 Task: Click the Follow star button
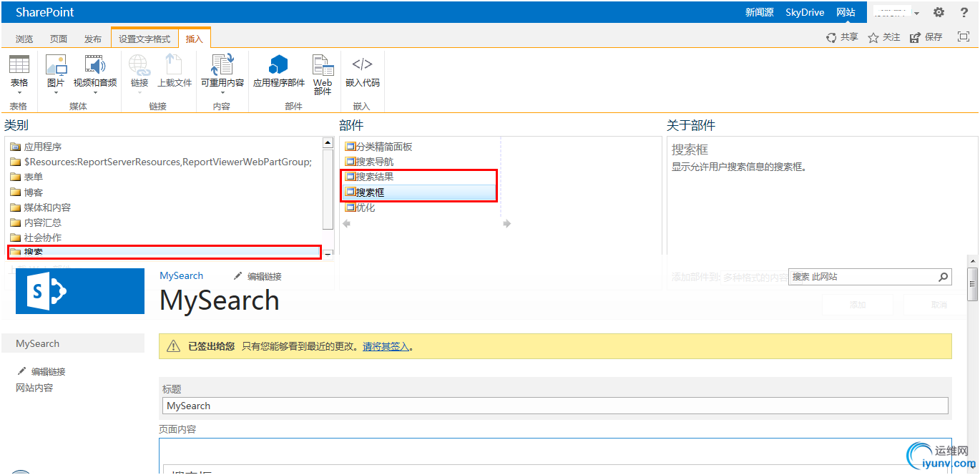[884, 37]
